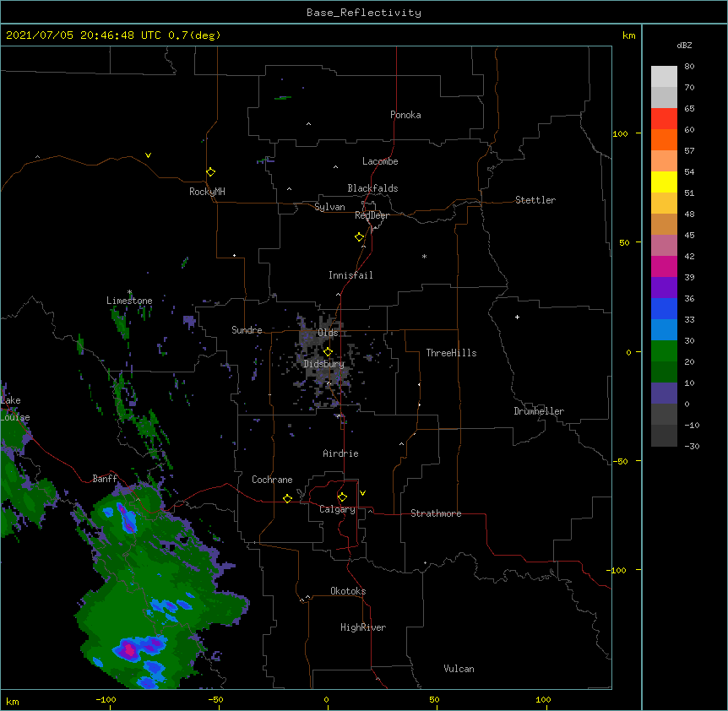Image resolution: width=728 pixels, height=711 pixels.
Task: Click the yellow marker north of Calgary label
Action: [x=342, y=497]
